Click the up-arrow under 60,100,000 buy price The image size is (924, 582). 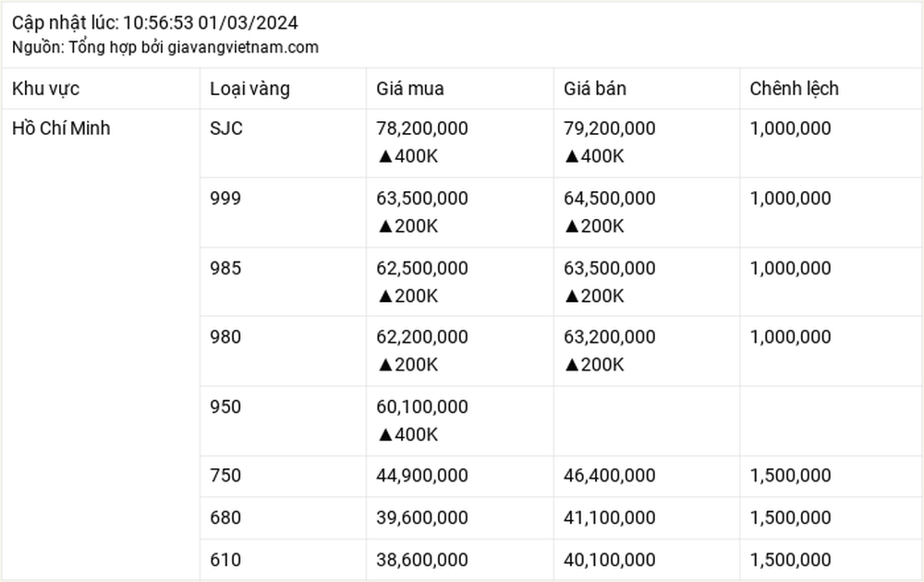click(385, 435)
